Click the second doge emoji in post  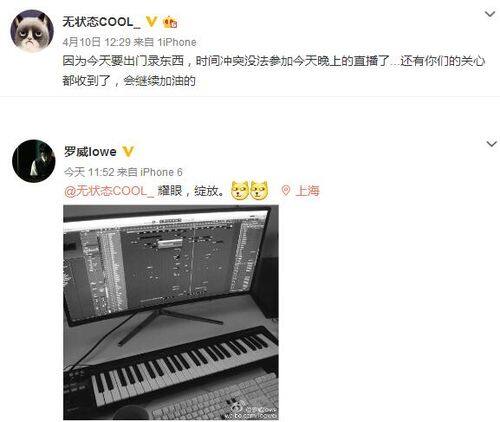(259, 190)
